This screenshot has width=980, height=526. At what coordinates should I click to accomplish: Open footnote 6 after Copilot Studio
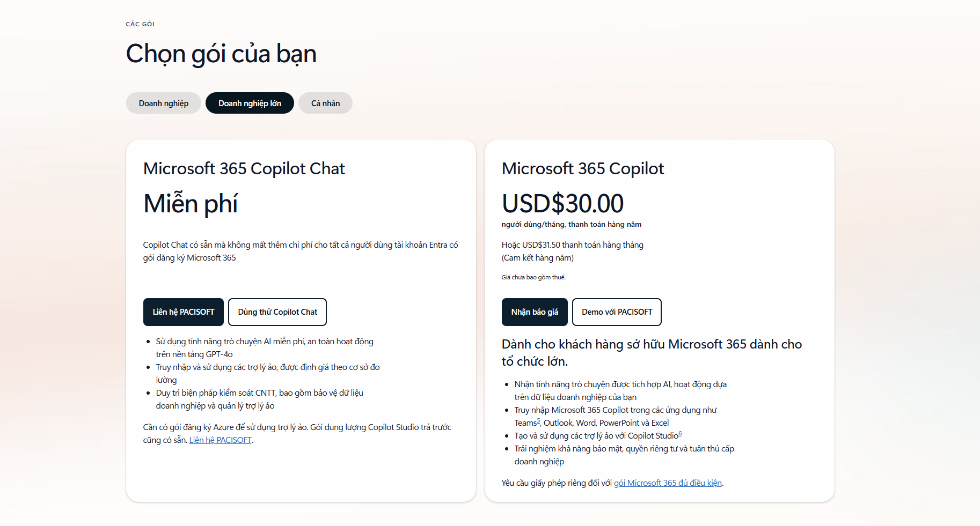click(x=680, y=434)
